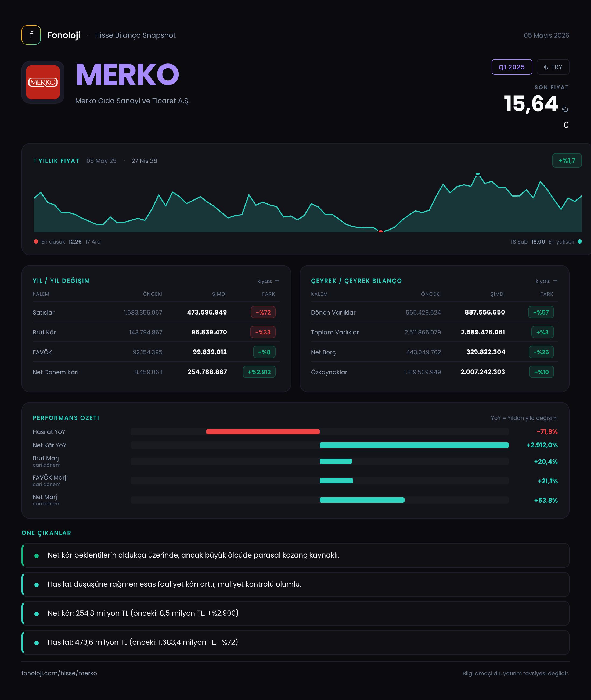Click the value '2.589.476.061'
The image size is (591, 700).
[x=483, y=332]
